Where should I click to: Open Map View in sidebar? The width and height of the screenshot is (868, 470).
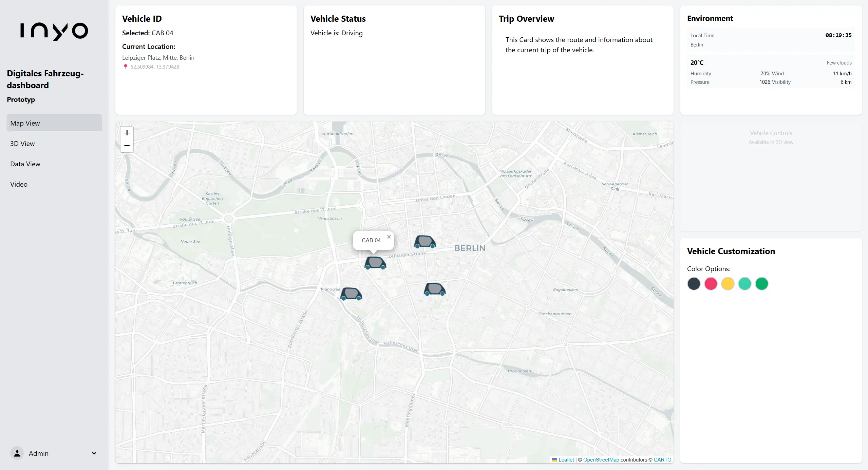(54, 123)
